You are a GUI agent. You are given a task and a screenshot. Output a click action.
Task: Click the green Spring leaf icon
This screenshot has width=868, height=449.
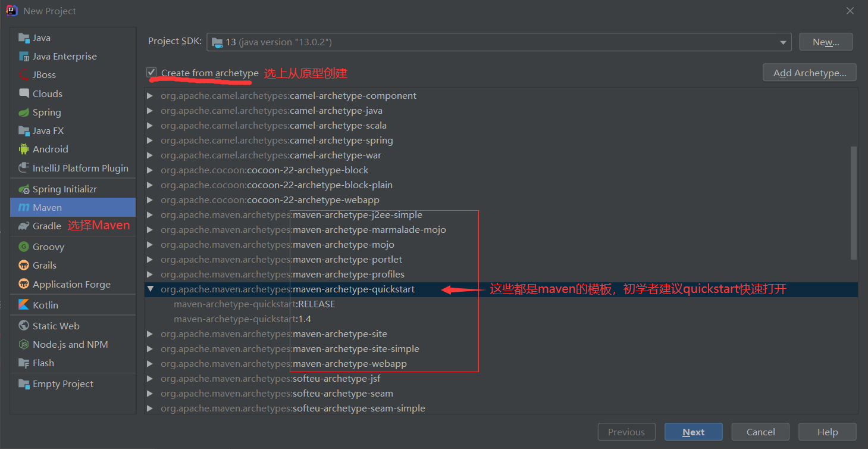(24, 113)
